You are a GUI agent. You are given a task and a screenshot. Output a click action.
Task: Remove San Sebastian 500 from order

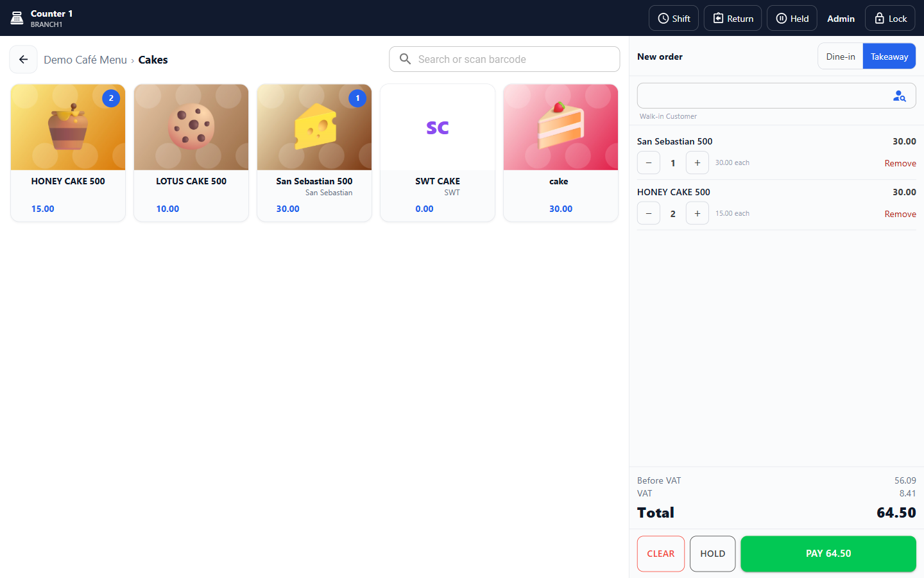click(x=900, y=163)
